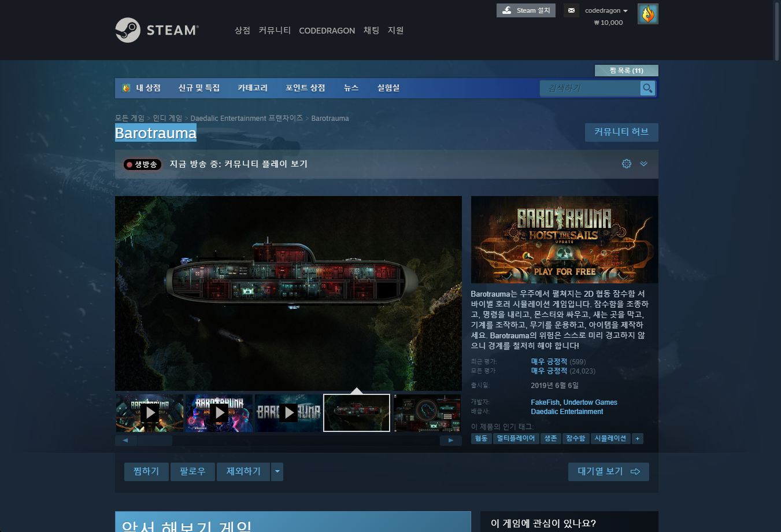The width and height of the screenshot is (781, 532).
Task: Click the Undertow Games developer link
Action: pyautogui.click(x=590, y=402)
